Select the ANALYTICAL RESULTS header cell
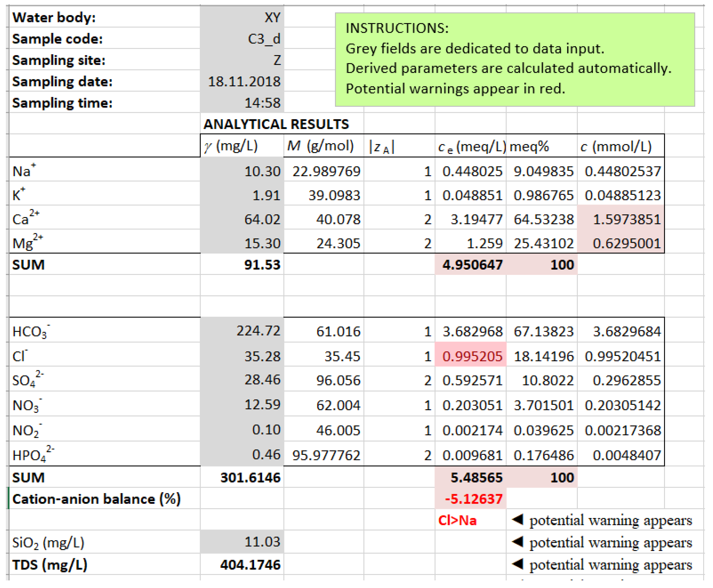The image size is (713, 588). tap(276, 124)
